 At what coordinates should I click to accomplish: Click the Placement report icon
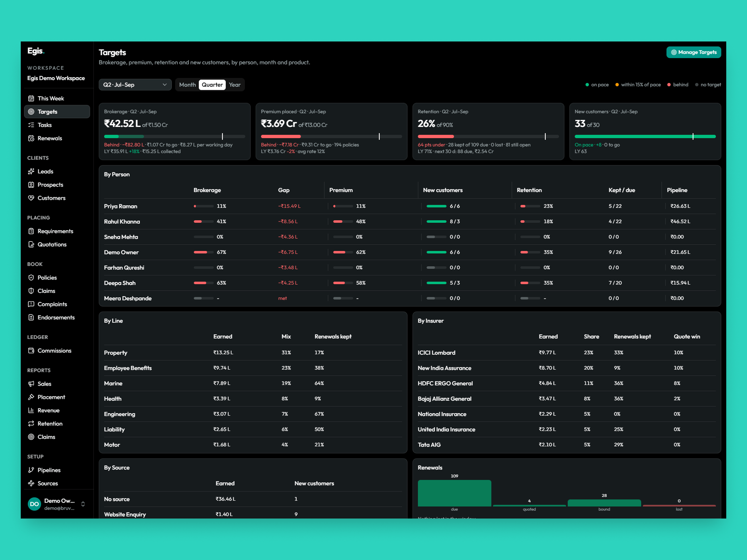pos(31,397)
